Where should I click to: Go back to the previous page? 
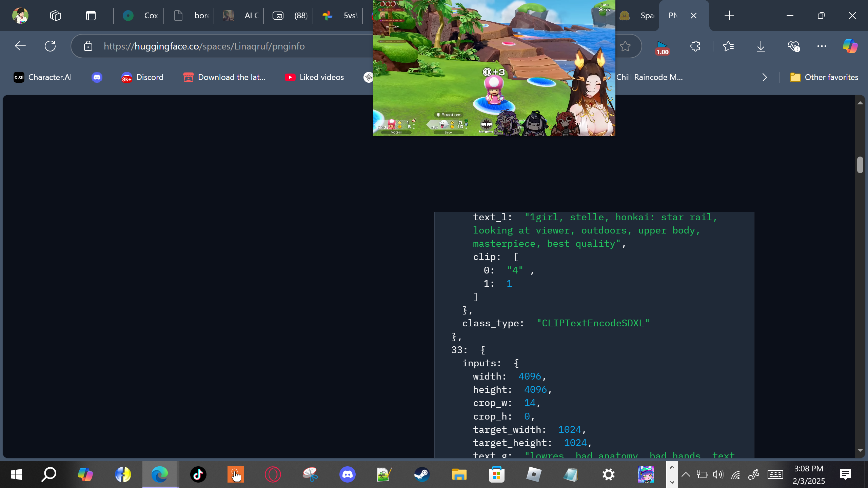[20, 46]
